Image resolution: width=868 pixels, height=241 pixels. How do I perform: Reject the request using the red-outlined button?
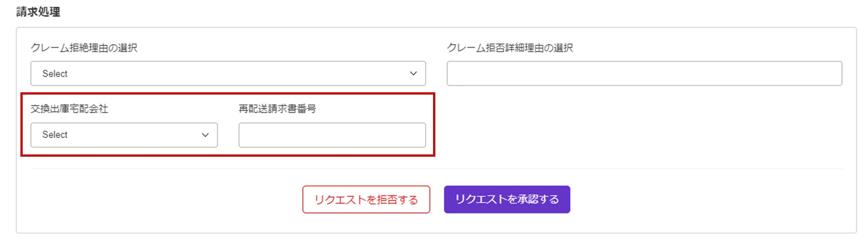pyautogui.click(x=366, y=200)
